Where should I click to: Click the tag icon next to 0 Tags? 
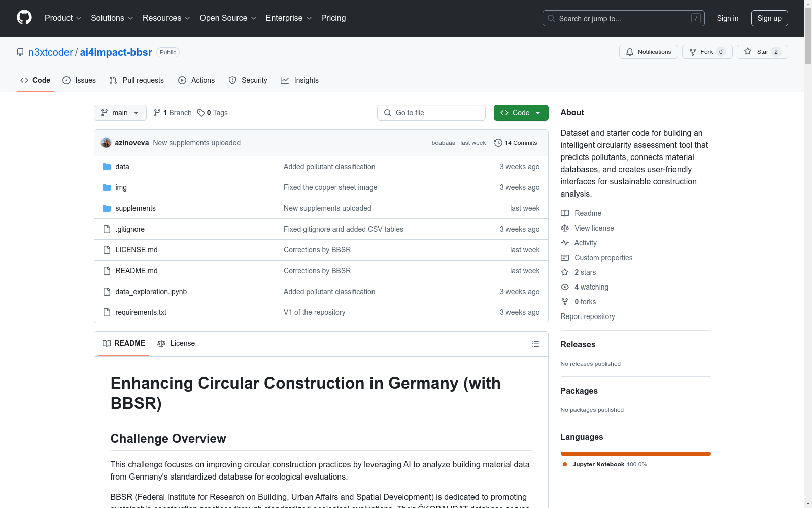pyautogui.click(x=201, y=113)
